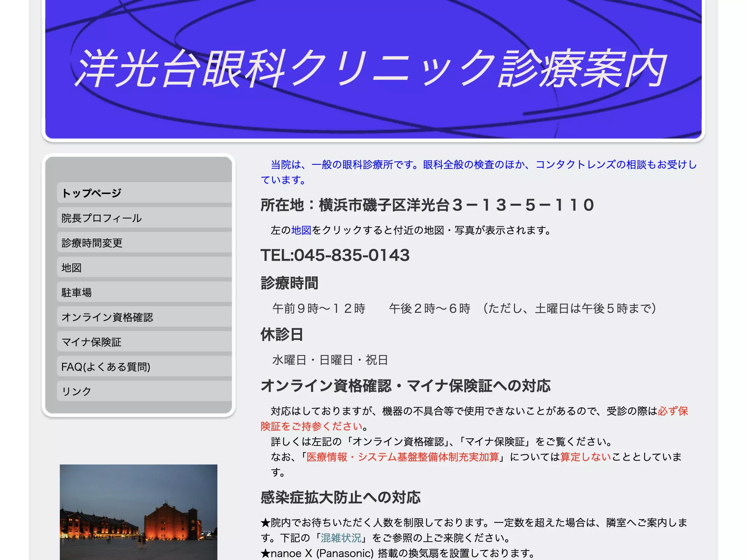The image size is (747, 560).
Task: Open リンク in the side menu
Action: pos(144,391)
